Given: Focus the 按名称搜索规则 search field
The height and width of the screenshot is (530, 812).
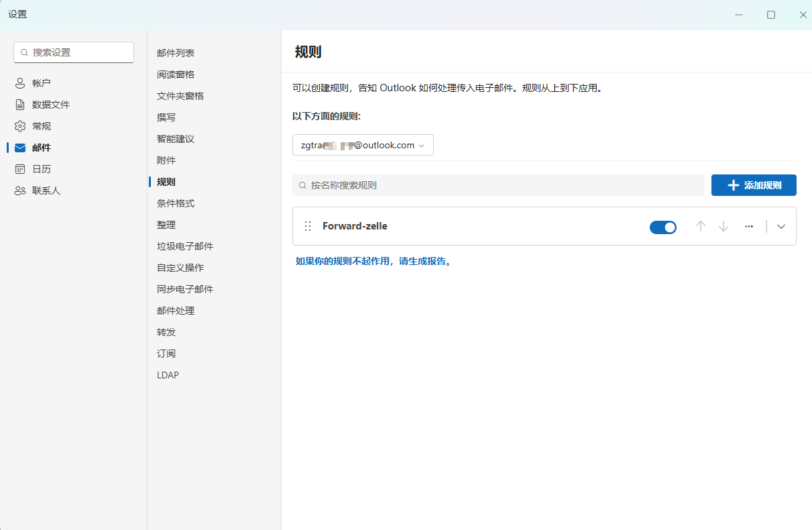Looking at the screenshot, I should [x=498, y=185].
